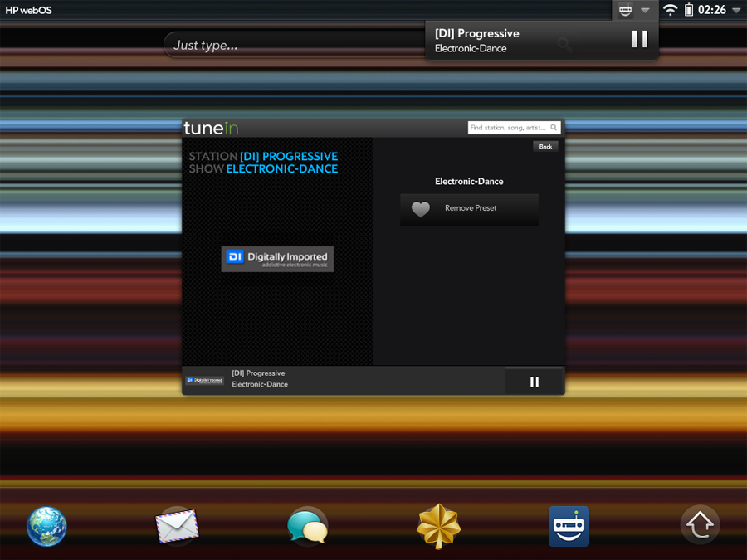Image resolution: width=747 pixels, height=560 pixels.
Task: Click the Digitally Imported station logo
Action: pyautogui.click(x=277, y=259)
